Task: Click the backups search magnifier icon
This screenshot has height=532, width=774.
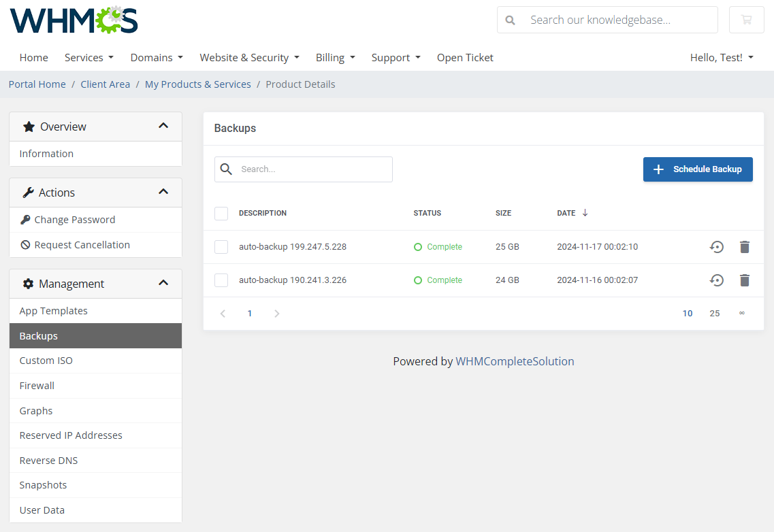Action: click(x=226, y=169)
